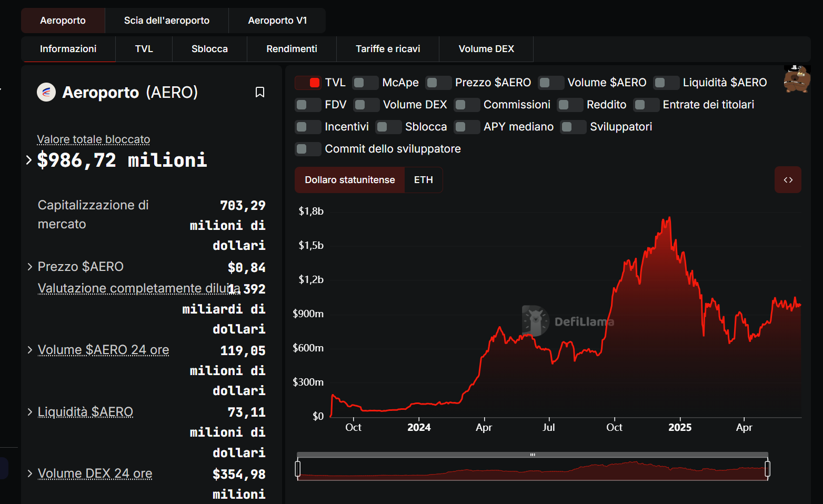Expand the Volume $AERO 24 ore row

point(30,350)
